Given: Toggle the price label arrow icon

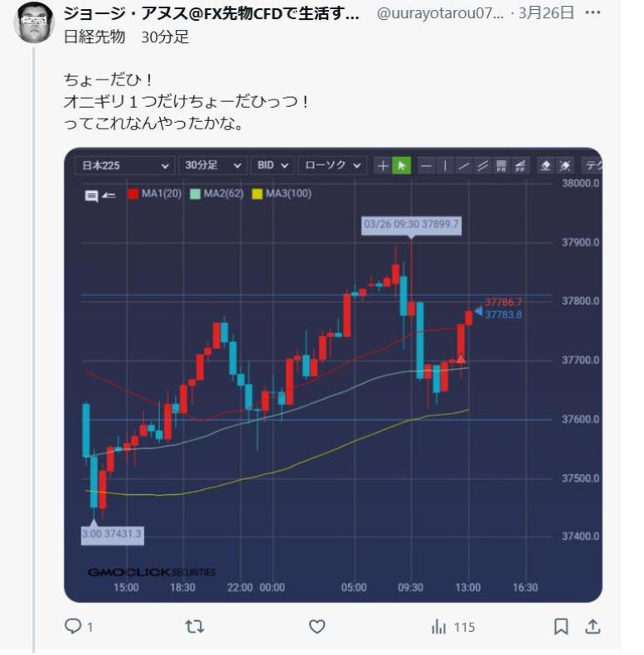Looking at the screenshot, I should (x=109, y=195).
